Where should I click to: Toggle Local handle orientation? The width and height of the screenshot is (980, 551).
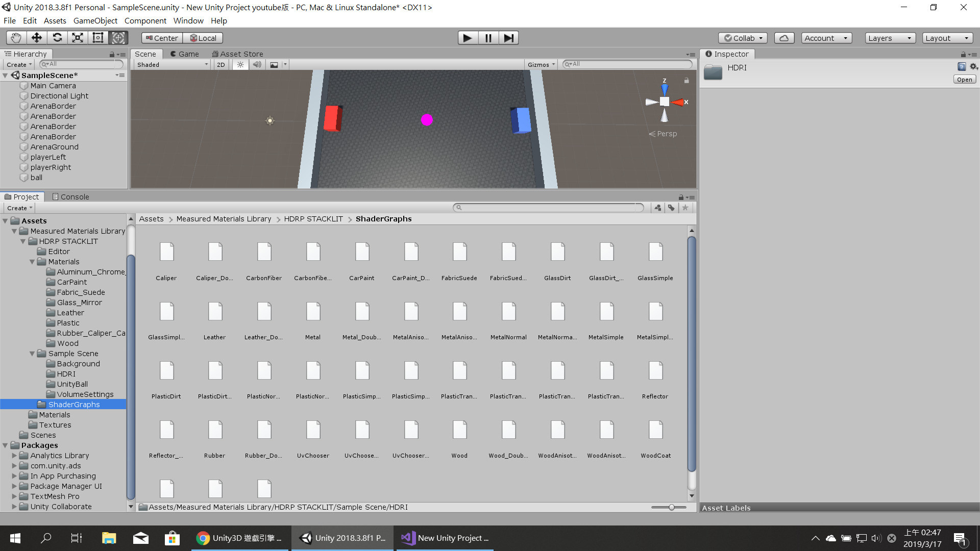(x=203, y=38)
